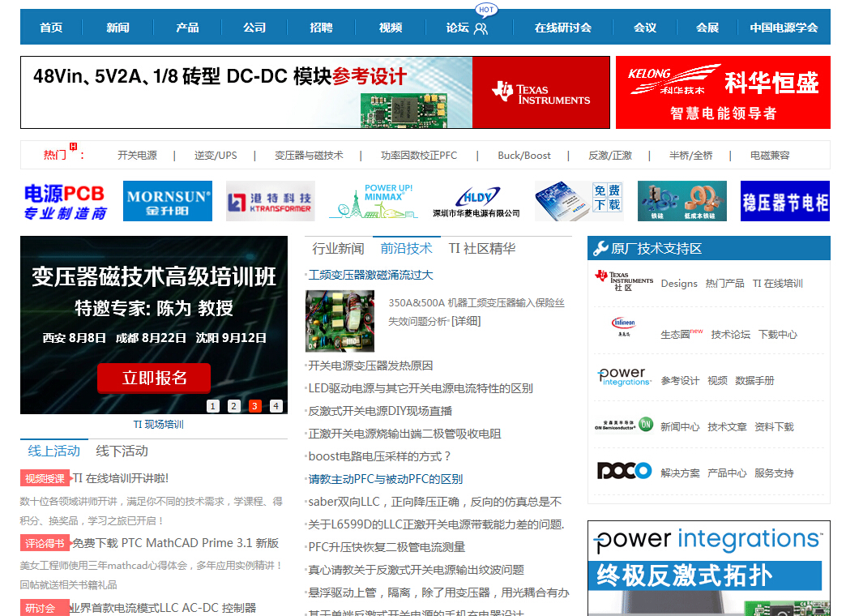Open the KELONG 科华恒盛 advertisement
This screenshot has height=616, width=846.
[723, 92]
